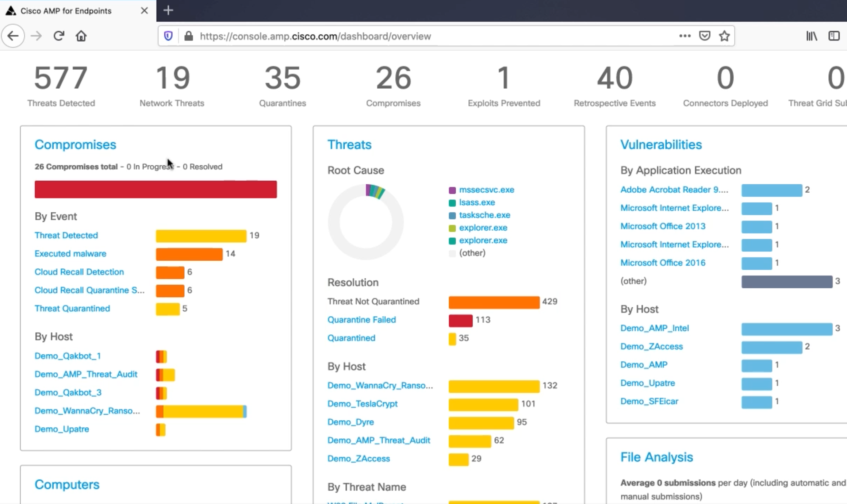Screen dimensions: 847x504
Task: Open the Compromises panel heading link
Action: (x=75, y=145)
